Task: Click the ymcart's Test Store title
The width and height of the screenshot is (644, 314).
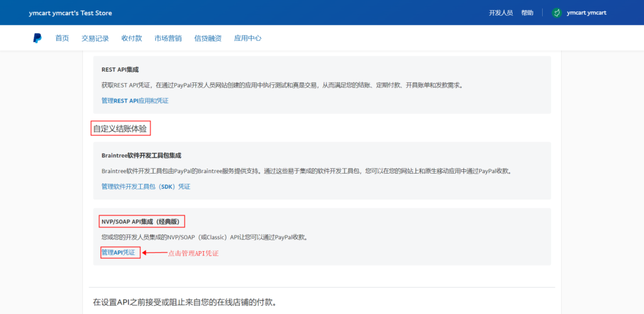Action: [x=70, y=13]
